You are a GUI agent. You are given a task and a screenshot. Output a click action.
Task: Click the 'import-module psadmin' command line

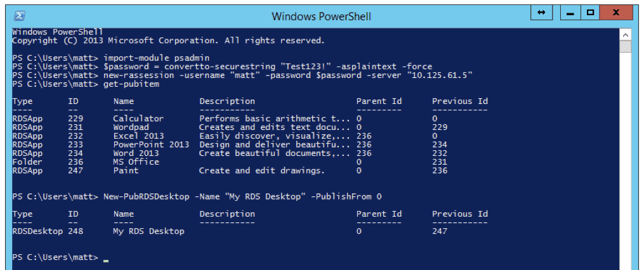pyautogui.click(x=158, y=58)
